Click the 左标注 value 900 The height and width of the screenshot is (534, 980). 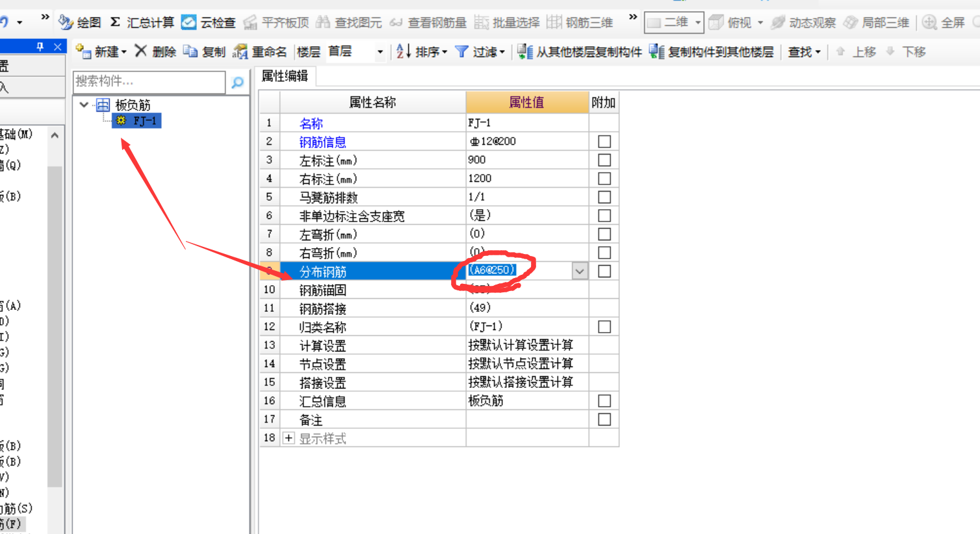coord(527,160)
